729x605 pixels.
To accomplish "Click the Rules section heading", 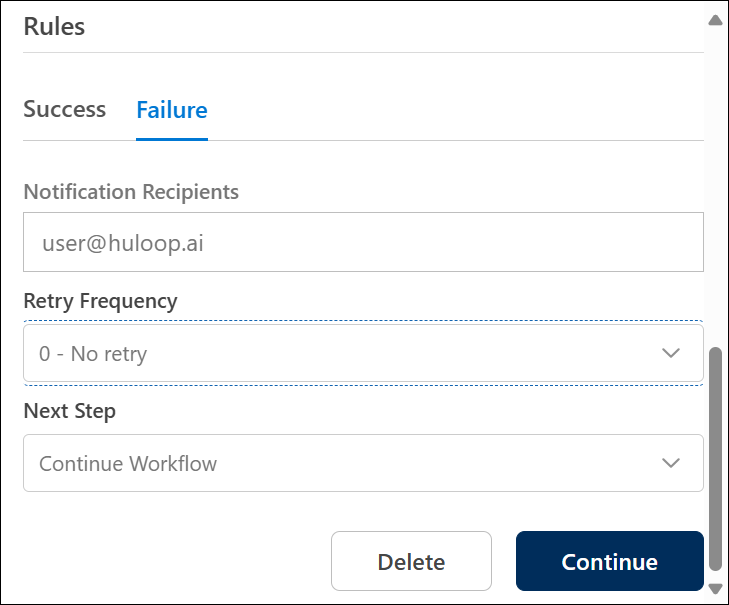I will 54,27.
